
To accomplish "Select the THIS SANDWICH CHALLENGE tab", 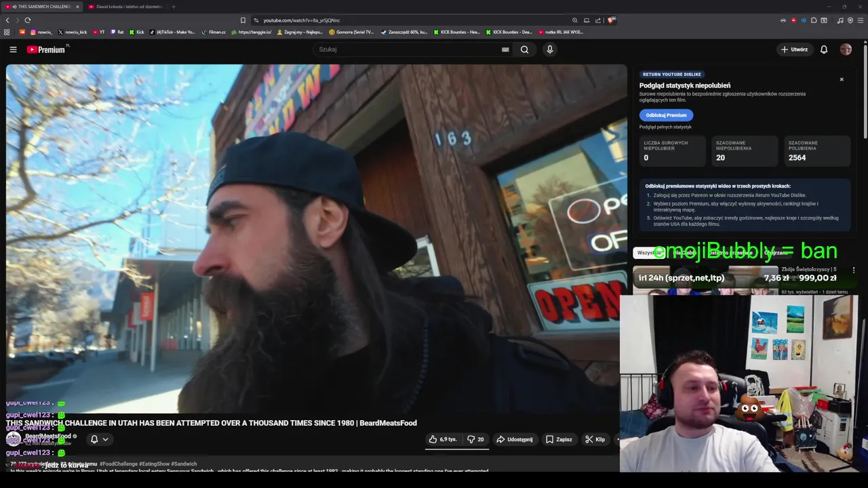I will point(41,7).
